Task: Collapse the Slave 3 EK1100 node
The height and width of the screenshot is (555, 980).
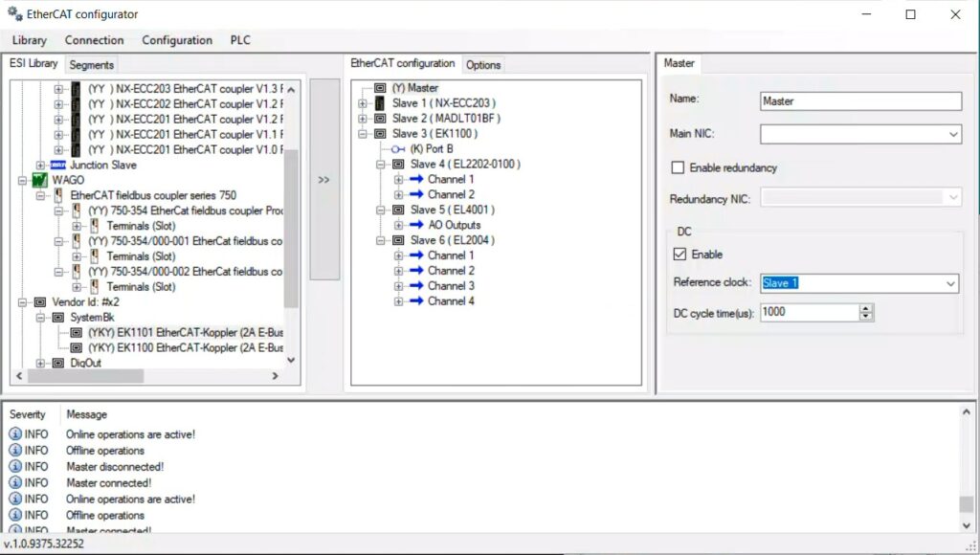Action: 363,134
